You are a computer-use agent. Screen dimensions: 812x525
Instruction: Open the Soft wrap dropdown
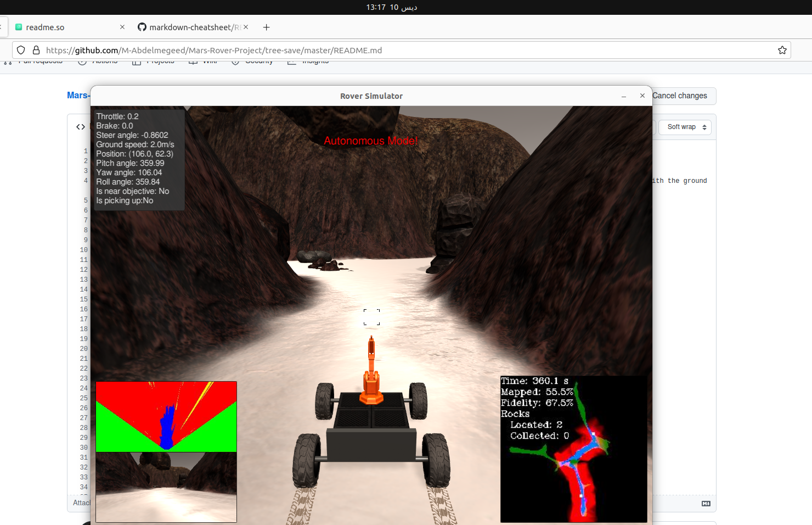(685, 127)
